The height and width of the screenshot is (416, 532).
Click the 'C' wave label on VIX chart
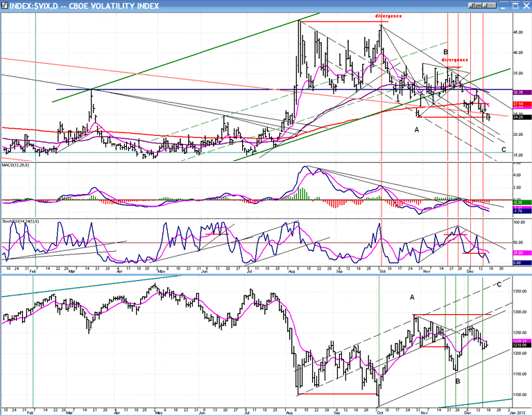tap(504, 150)
